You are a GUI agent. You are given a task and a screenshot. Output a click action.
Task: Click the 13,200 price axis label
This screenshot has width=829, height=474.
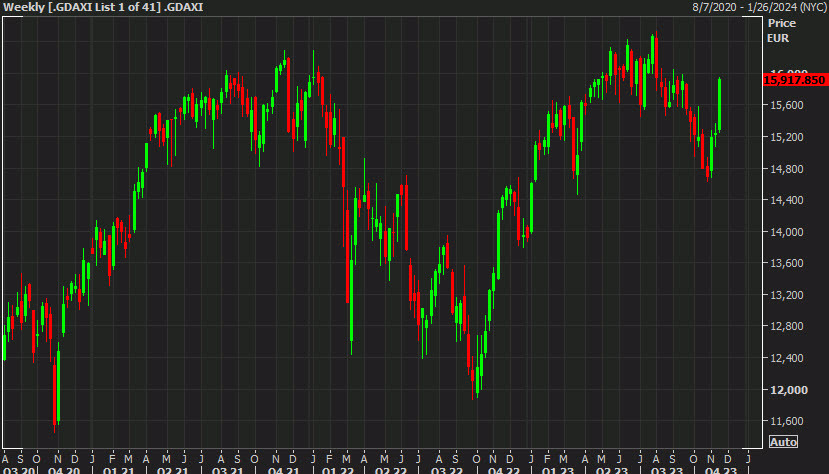click(787, 294)
